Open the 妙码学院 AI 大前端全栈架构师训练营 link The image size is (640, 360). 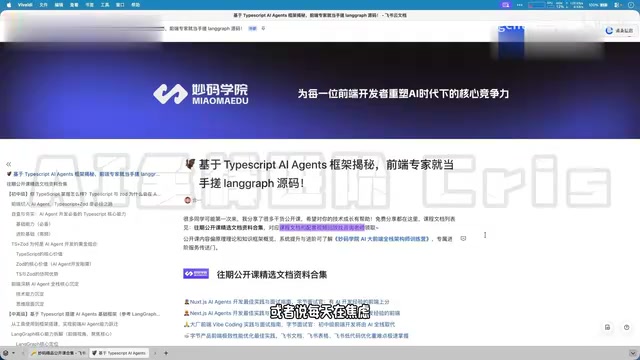coord(382,239)
